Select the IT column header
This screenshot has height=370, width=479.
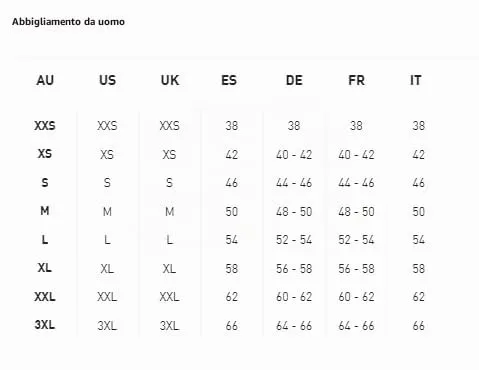(x=416, y=80)
